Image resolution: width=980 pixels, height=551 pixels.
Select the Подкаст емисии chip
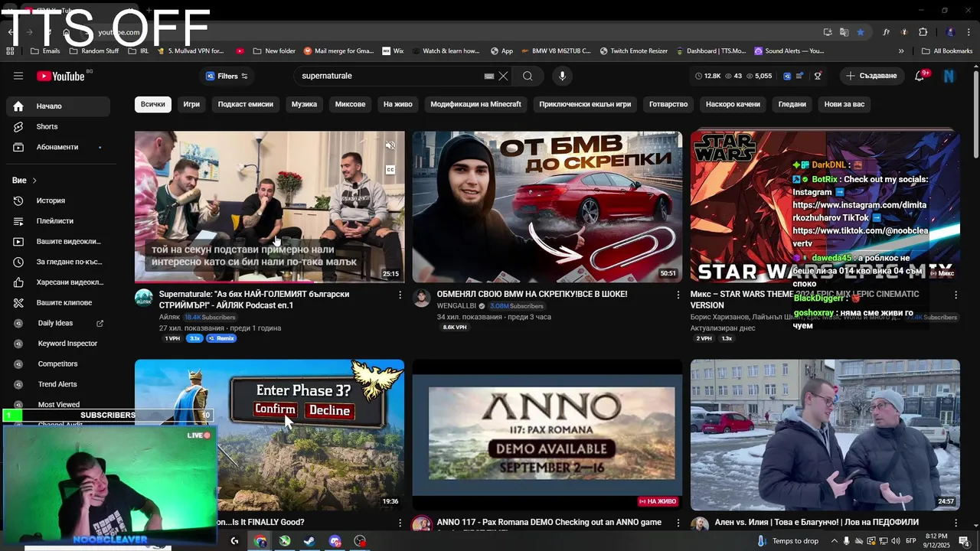(245, 104)
